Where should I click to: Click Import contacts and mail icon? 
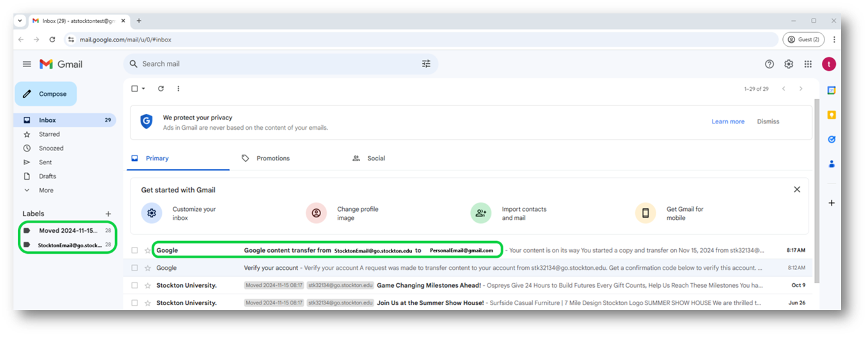tap(481, 213)
